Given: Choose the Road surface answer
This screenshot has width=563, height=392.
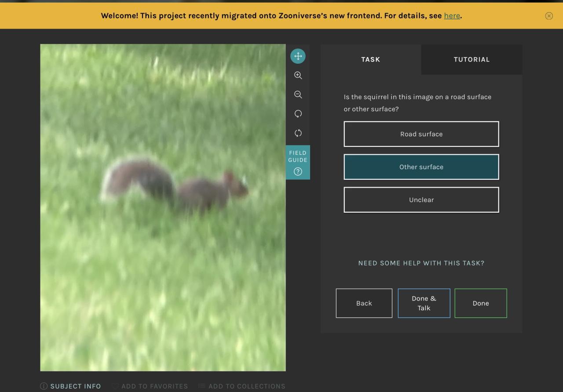Looking at the screenshot, I should tap(421, 134).
